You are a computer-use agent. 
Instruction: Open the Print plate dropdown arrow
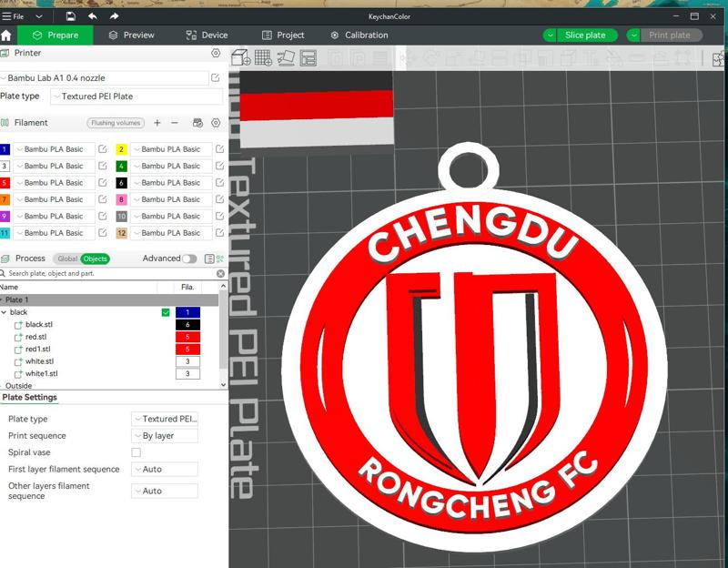pos(633,35)
